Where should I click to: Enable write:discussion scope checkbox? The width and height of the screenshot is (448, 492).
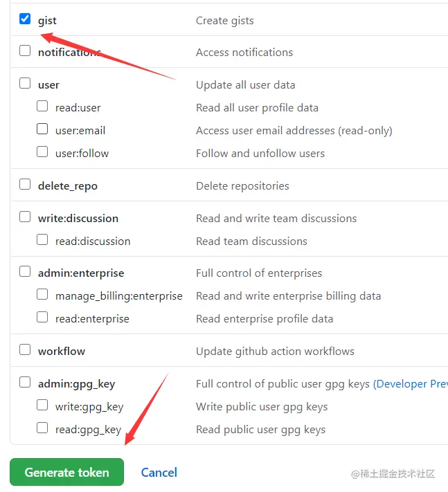[25, 217]
